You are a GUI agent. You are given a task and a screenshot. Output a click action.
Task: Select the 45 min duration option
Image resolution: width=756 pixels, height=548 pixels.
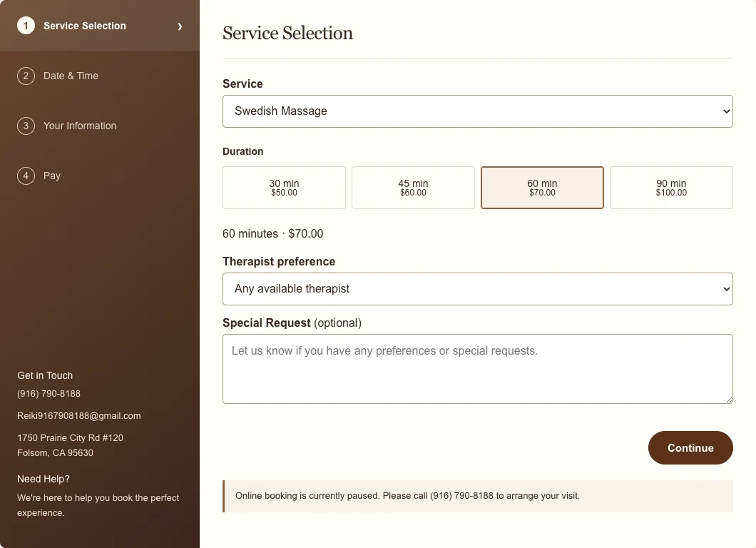coord(413,188)
